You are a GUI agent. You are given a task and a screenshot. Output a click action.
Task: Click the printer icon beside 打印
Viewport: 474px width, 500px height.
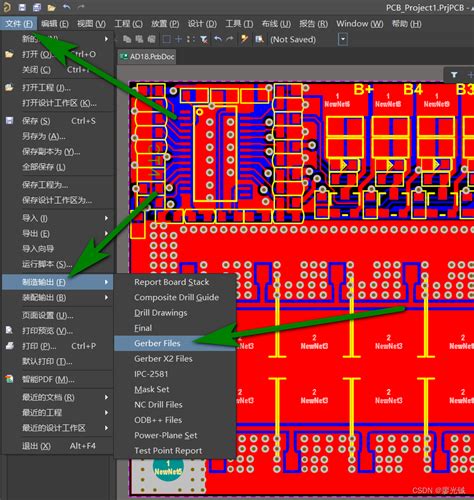click(9, 346)
